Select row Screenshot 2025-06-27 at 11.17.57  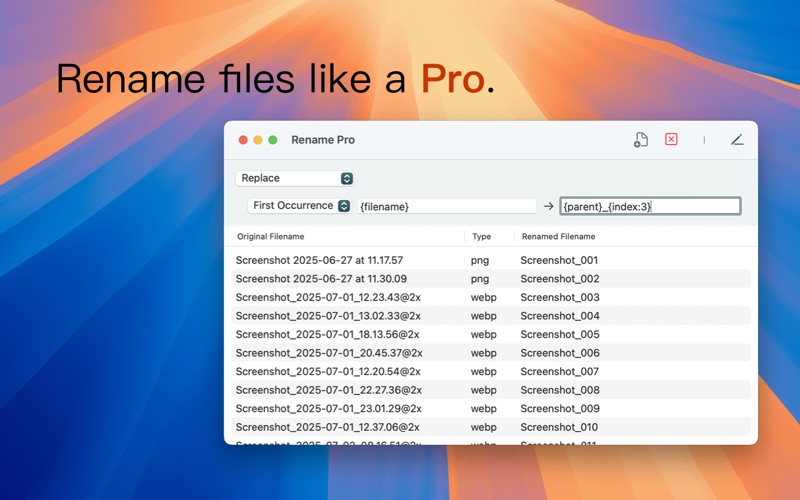point(491,260)
